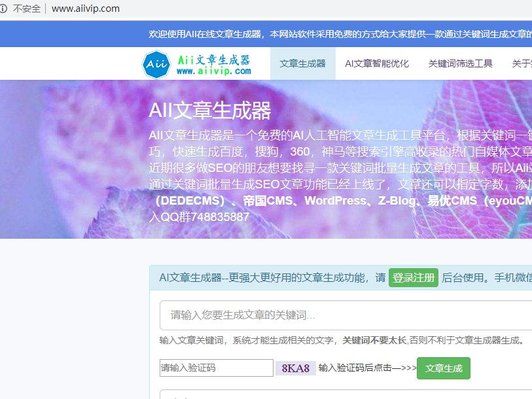Image resolution: width=532 pixels, height=399 pixels.
Task: Click the green 登录注册 button
Action: (414, 277)
